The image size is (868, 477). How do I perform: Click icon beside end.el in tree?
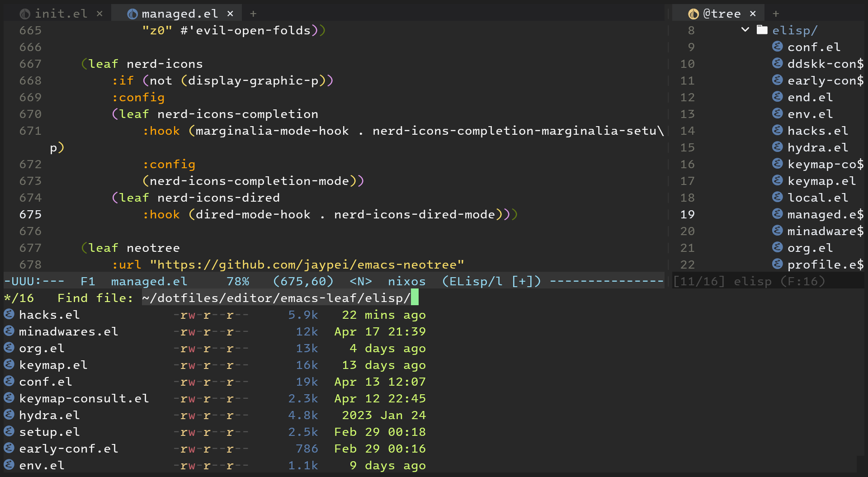777,97
